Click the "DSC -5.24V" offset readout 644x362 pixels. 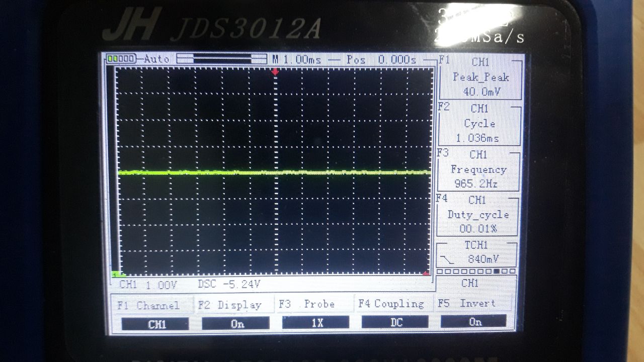[x=229, y=285]
